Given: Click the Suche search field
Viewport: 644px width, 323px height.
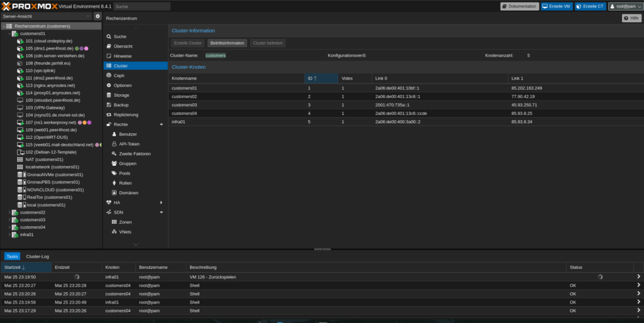Looking at the screenshot, I should pyautogui.click(x=142, y=6).
